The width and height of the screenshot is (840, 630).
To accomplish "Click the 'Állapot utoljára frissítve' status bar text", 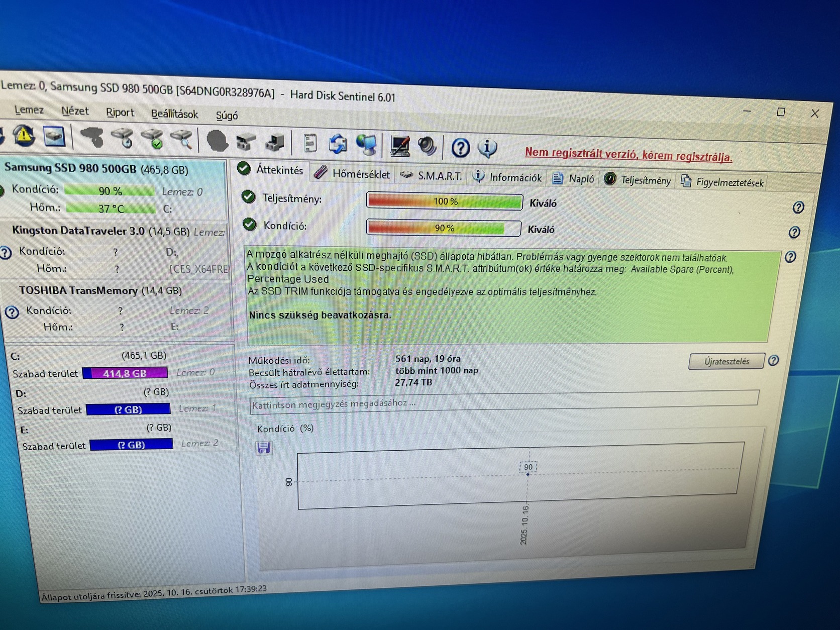I will tap(154, 592).
